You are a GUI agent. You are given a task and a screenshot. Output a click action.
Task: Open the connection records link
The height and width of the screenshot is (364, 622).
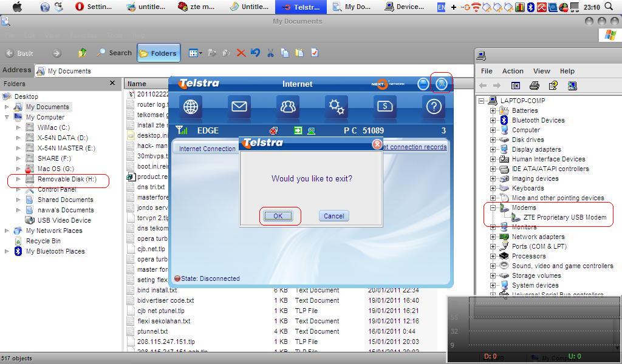point(414,147)
